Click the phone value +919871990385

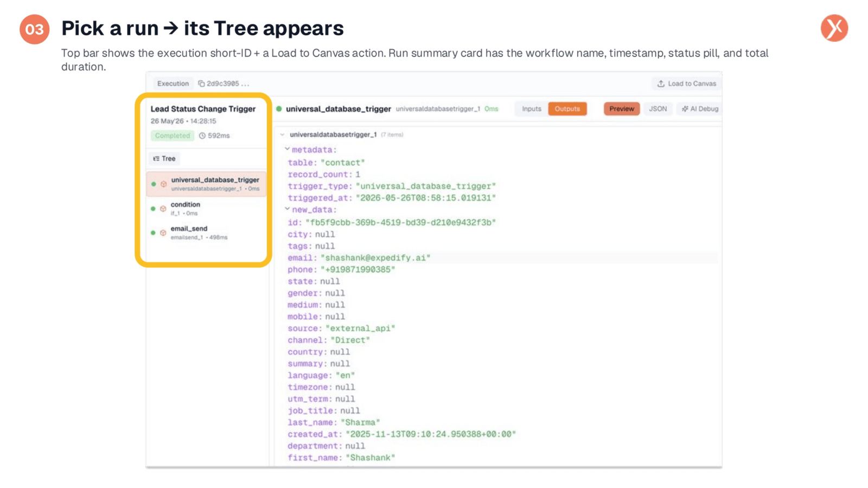[x=358, y=269]
